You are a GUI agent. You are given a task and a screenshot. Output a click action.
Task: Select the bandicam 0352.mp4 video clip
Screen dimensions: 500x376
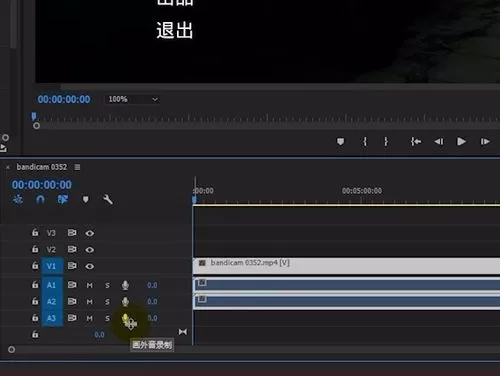[x=346, y=266]
